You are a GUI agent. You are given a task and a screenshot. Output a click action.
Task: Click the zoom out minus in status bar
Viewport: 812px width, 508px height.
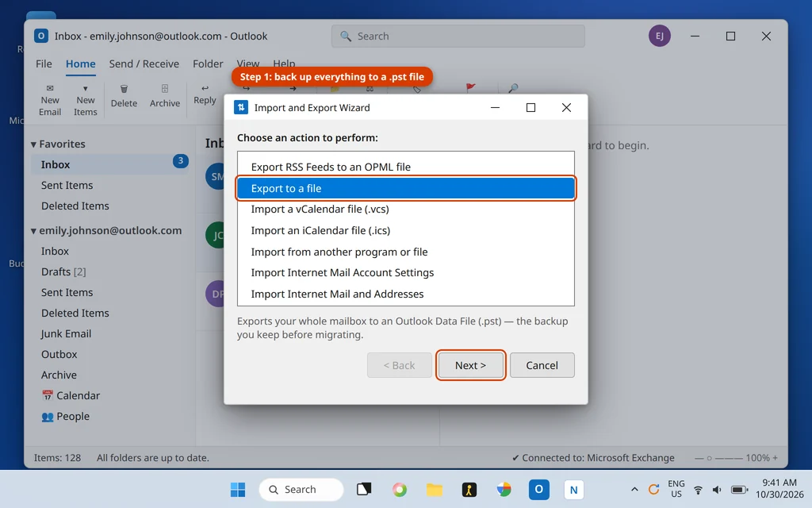tap(699, 458)
